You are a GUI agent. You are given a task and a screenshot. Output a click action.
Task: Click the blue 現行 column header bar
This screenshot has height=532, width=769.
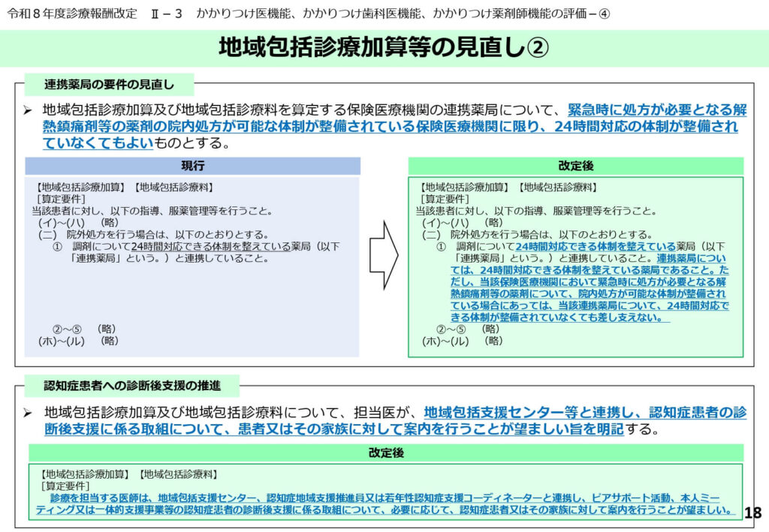point(192,166)
